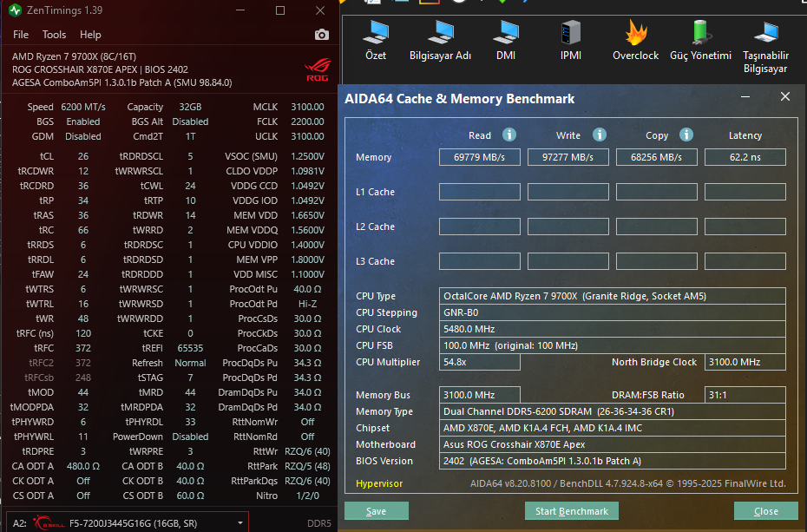Click the RttPark RZQ/5 (48) value
This screenshot has width=807, height=532.
(307, 466)
